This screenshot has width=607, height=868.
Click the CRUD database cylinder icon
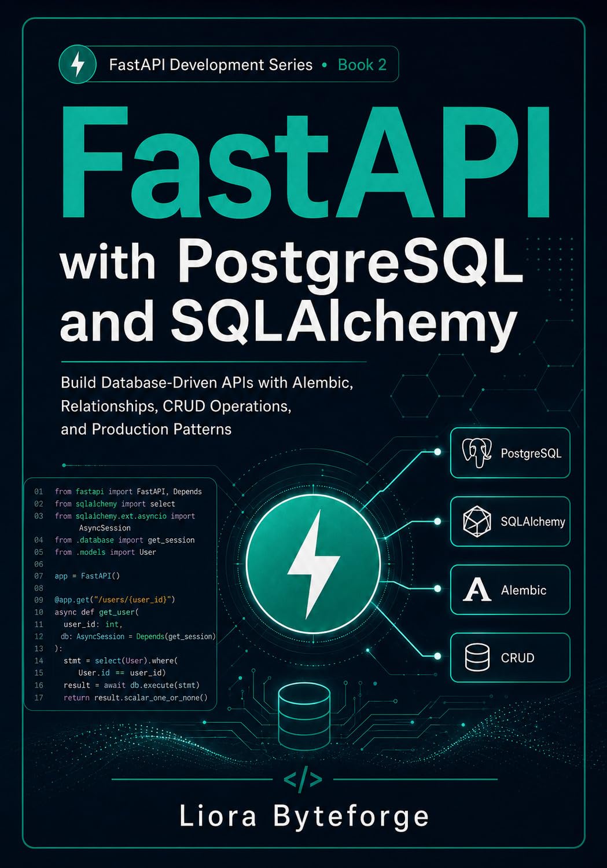tap(477, 658)
